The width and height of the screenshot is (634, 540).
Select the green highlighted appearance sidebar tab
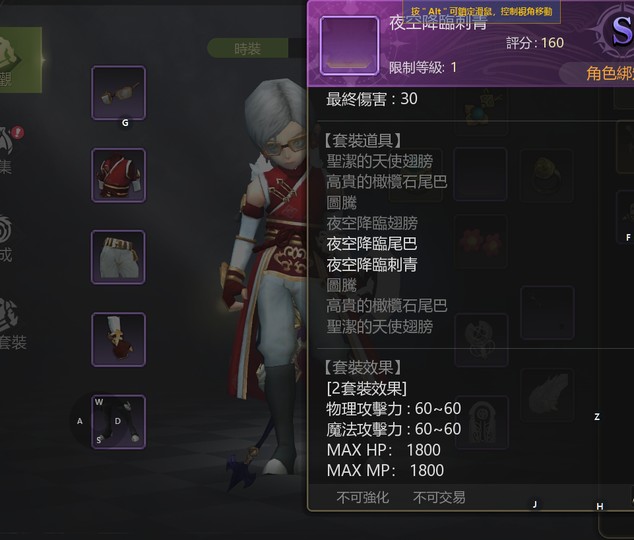tap(18, 60)
